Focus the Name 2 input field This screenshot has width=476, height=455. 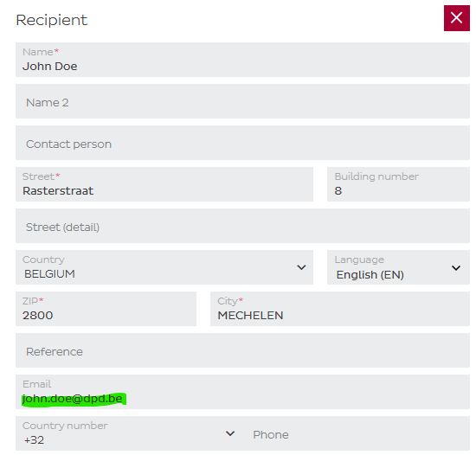[x=242, y=101]
